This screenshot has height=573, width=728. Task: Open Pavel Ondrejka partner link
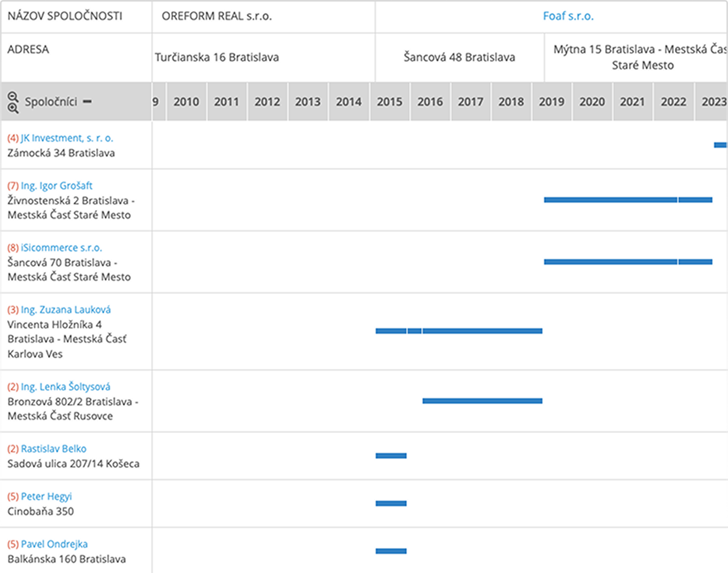[x=54, y=544]
